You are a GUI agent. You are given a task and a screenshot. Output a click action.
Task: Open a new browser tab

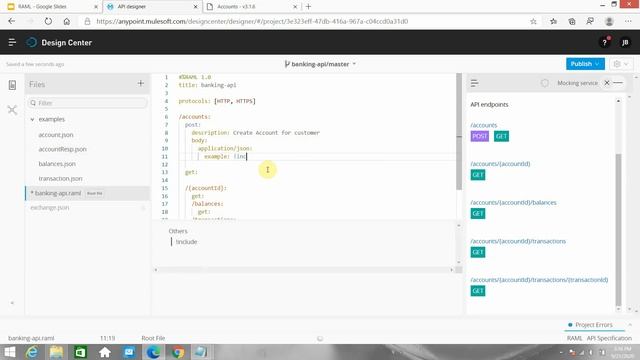[308, 7]
